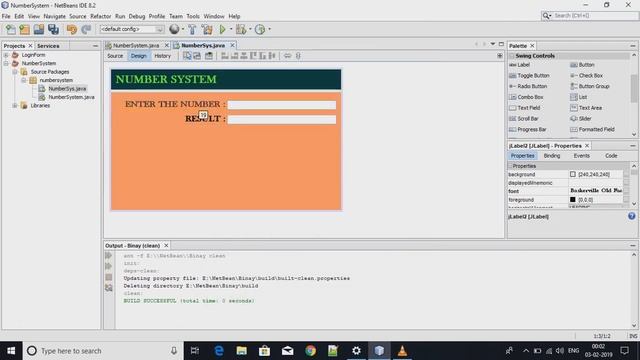Select the Check Box component in Palette

tap(587, 76)
